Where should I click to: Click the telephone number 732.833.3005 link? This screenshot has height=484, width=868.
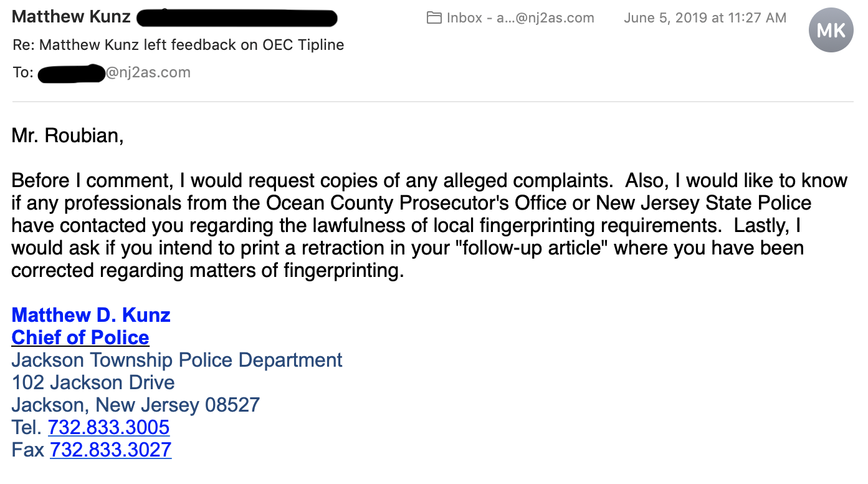[108, 427]
